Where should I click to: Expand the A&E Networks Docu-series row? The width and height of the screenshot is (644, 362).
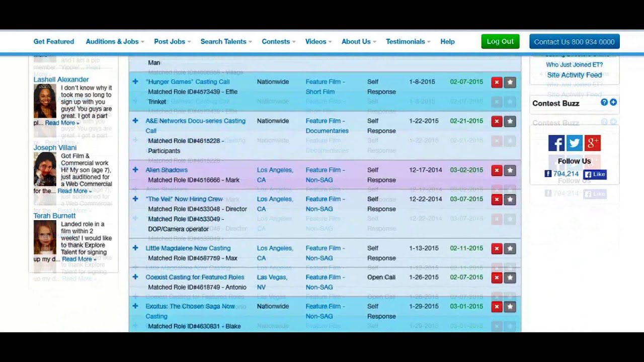pyautogui.click(x=135, y=121)
